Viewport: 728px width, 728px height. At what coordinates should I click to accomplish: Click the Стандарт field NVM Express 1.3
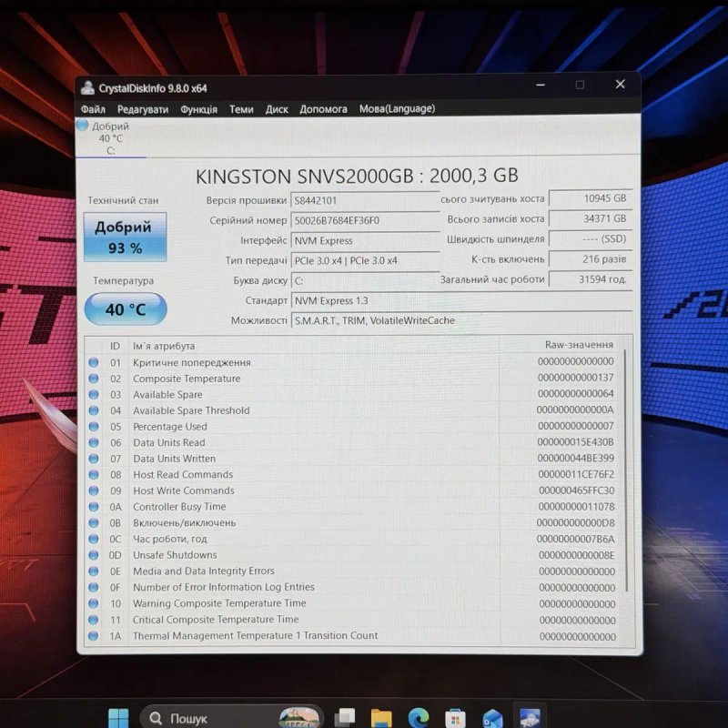(461, 300)
